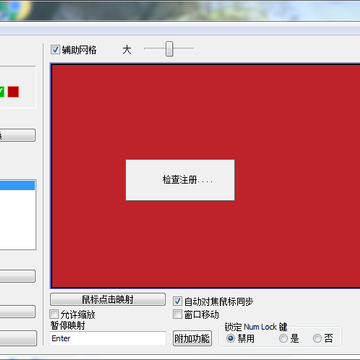Enable the 允许缩放 checkbox
This screenshot has height=360, width=360.
pyautogui.click(x=54, y=314)
